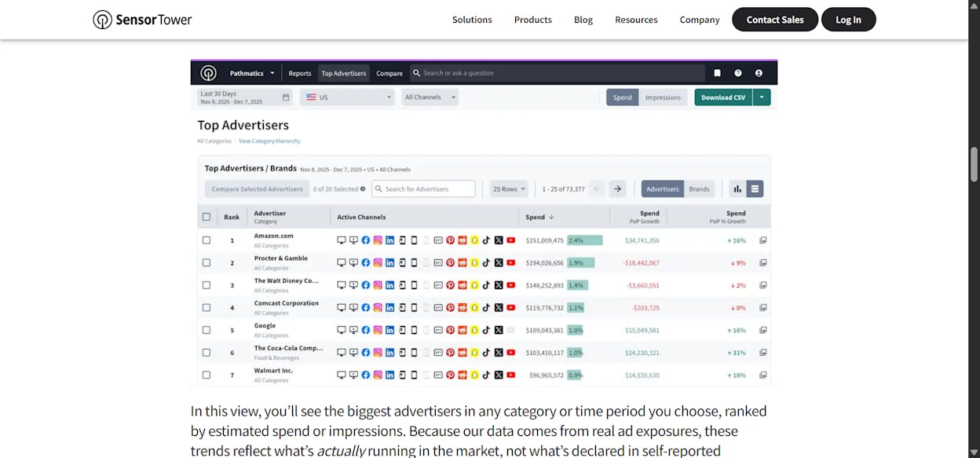
Task: Switch to Brands view tab
Action: point(700,189)
